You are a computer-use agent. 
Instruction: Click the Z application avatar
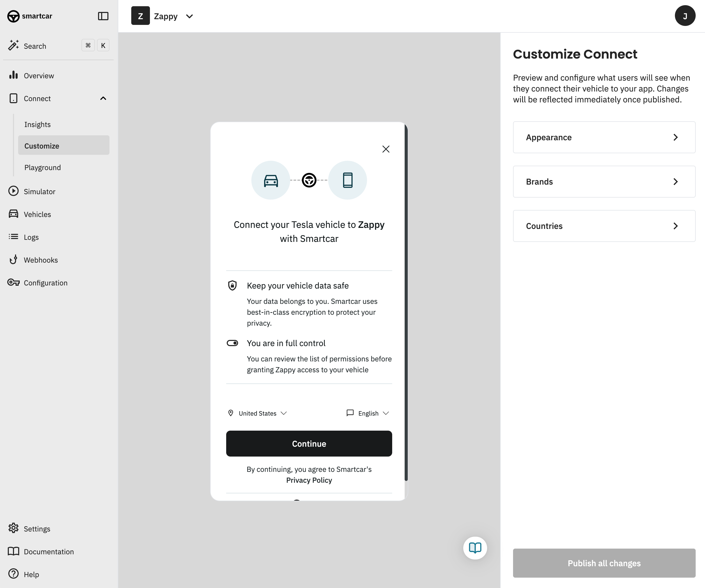(x=140, y=16)
